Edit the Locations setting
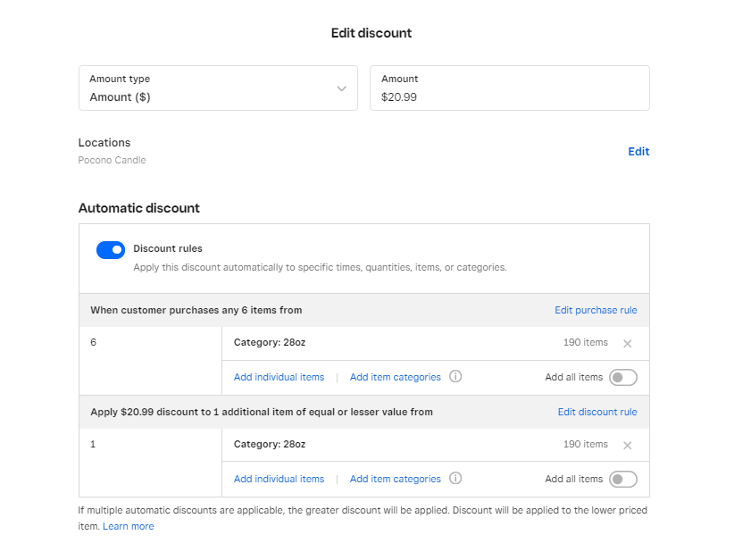This screenshot has height=560, width=751. [638, 152]
